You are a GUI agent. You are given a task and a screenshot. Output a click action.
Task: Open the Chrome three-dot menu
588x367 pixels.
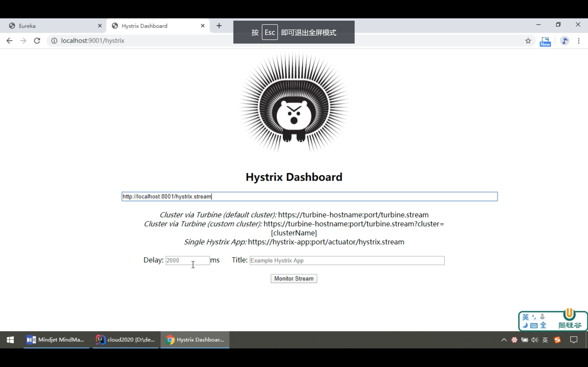579,41
